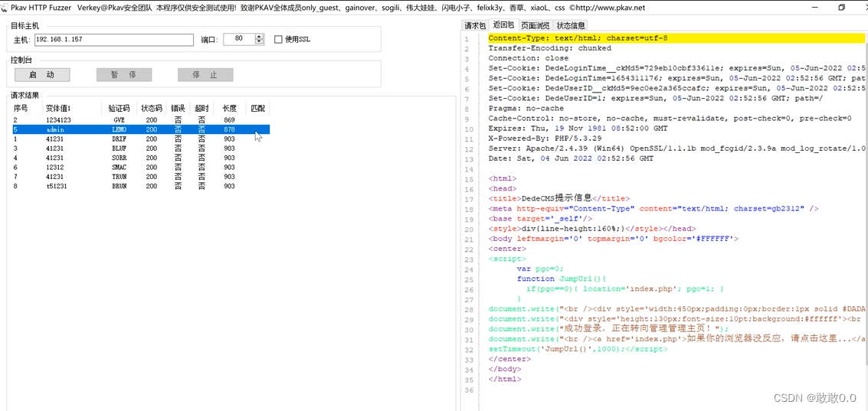Viewport: 868px width, 411px height.
Task: Click the captcha cell BRUN
Action: (x=119, y=186)
